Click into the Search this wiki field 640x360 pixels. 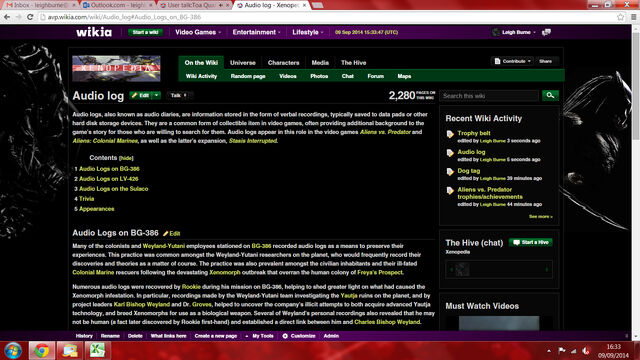[x=489, y=96]
